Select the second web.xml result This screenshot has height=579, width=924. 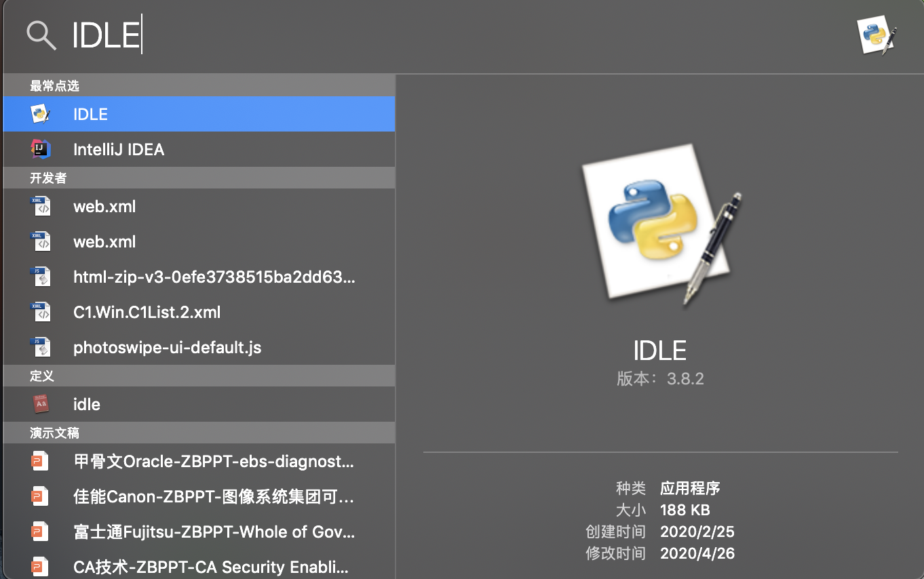pos(199,241)
